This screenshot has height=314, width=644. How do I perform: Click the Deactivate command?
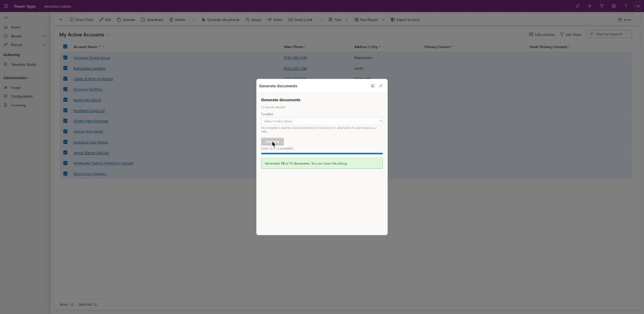152,20
